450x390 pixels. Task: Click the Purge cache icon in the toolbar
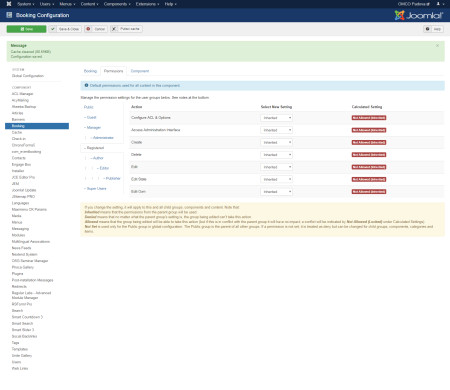(114, 29)
